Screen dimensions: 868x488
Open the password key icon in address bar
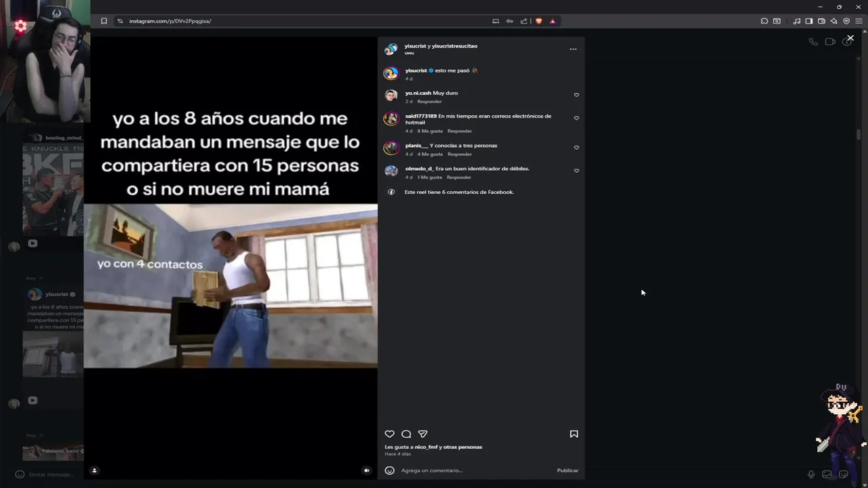510,21
